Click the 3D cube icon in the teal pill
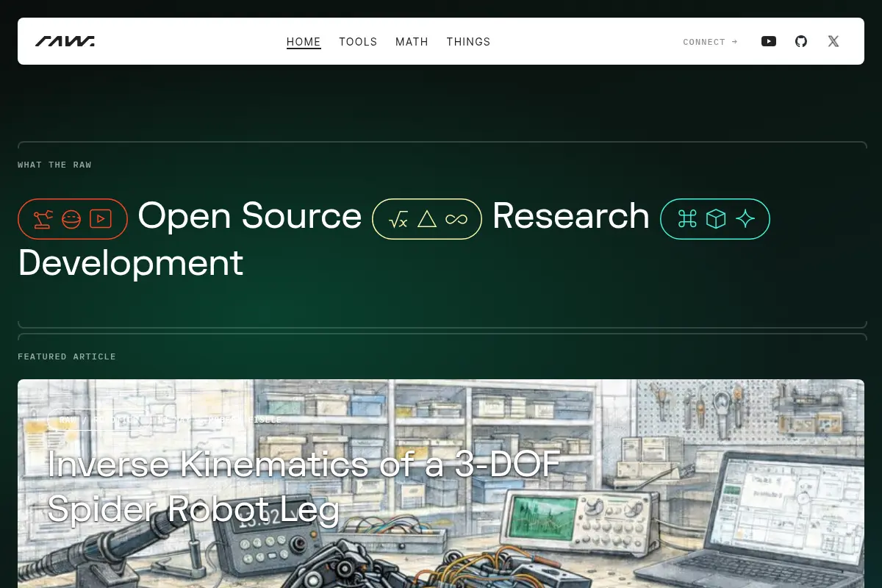Screen dimensions: 882x588 pos(716,219)
